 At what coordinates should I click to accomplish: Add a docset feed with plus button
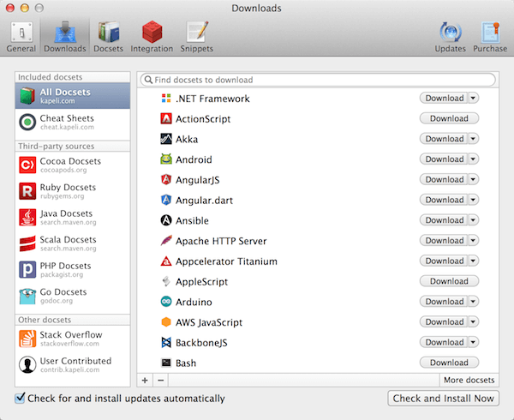coord(145,381)
